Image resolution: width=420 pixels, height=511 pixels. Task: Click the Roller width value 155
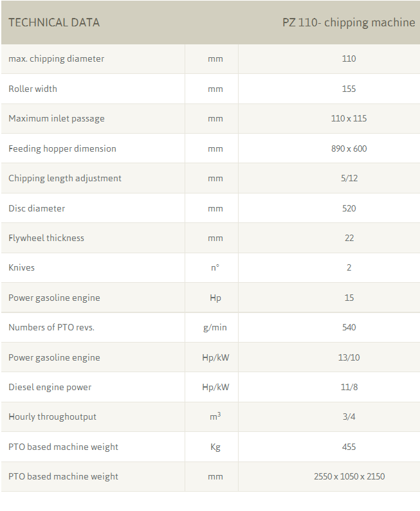coord(349,89)
